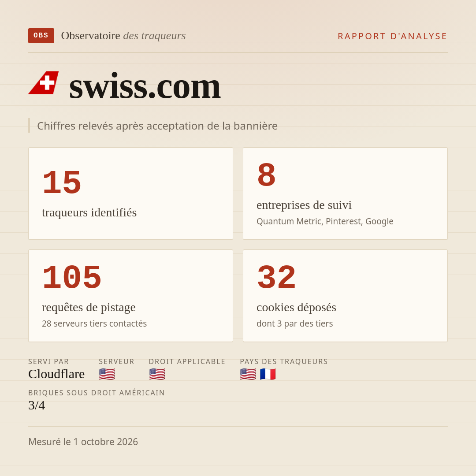Click the Swiss airline tail logo
The image size is (476, 476).
[x=43, y=83]
